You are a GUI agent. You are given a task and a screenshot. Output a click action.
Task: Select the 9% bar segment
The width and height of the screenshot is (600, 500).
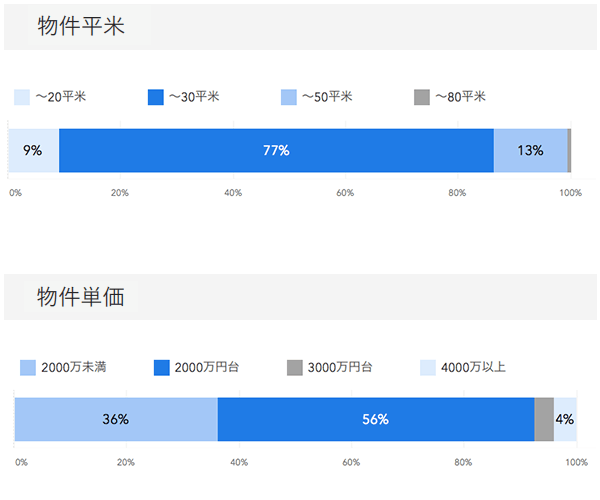(33, 151)
